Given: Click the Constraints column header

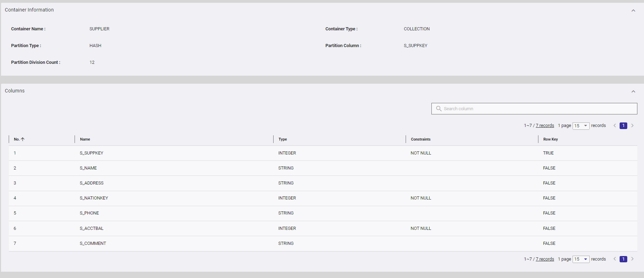Looking at the screenshot, I should pos(421,139).
